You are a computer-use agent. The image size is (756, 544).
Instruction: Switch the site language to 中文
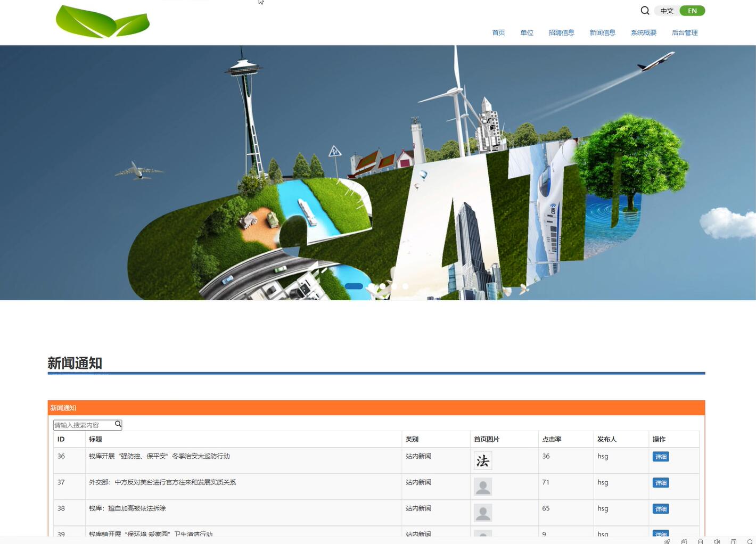coord(667,11)
